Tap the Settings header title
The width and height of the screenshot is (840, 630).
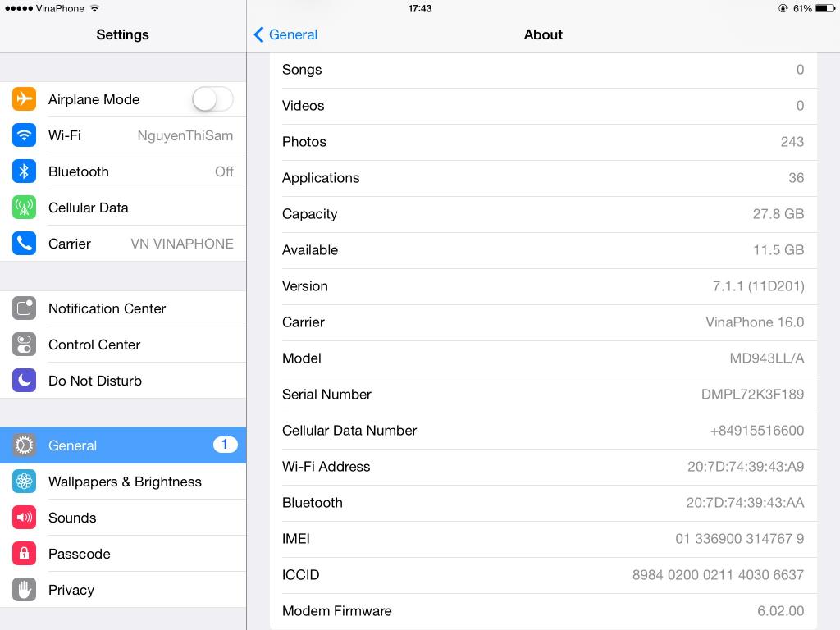123,34
